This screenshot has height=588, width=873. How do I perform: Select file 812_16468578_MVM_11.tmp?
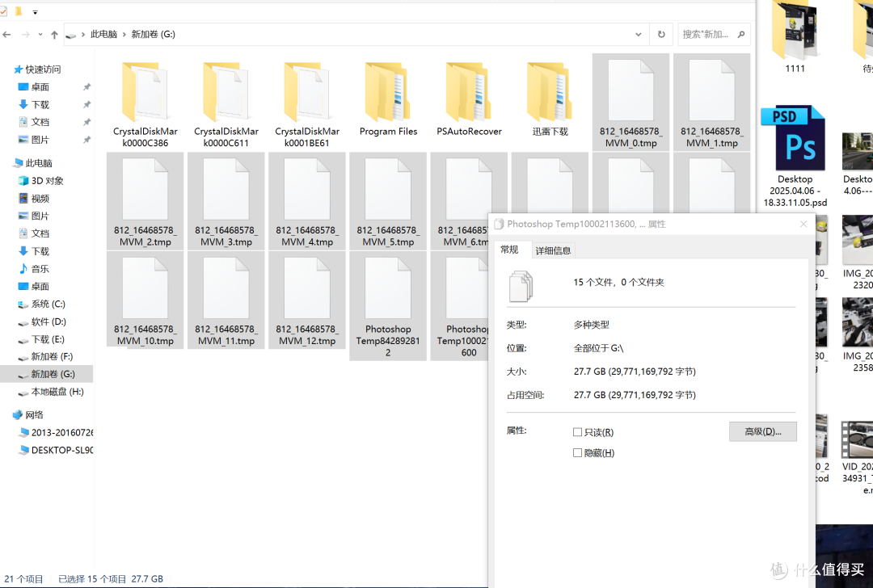(x=226, y=300)
